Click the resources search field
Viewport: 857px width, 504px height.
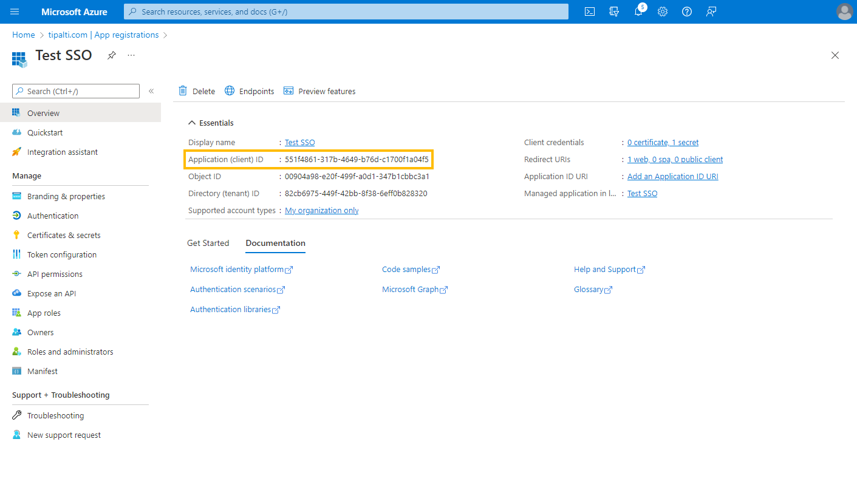(346, 11)
